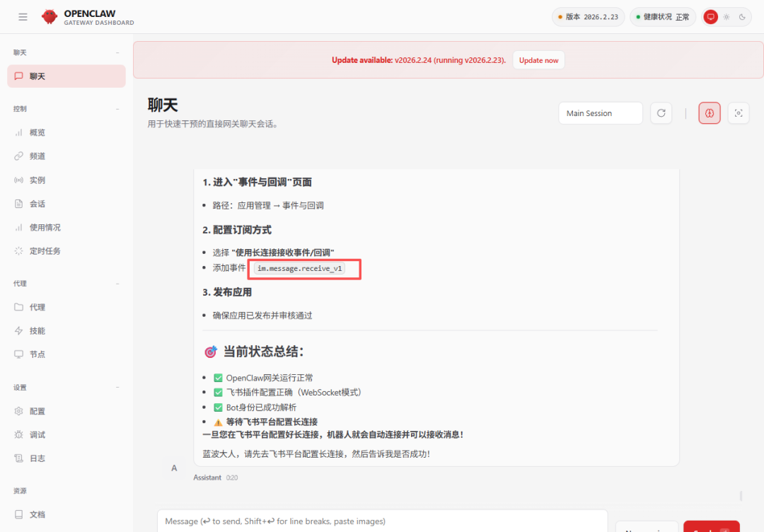Collapse the 控制 sidebar section
764x532 pixels.
click(117, 109)
